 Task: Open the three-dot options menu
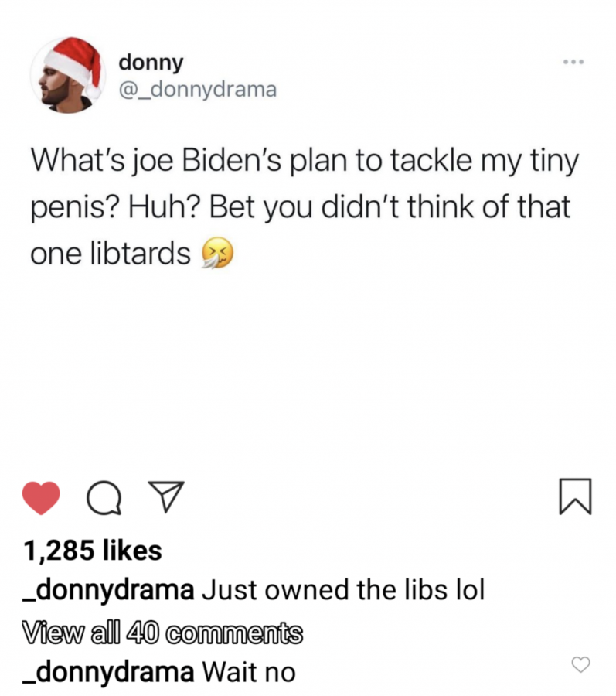pyautogui.click(x=573, y=62)
